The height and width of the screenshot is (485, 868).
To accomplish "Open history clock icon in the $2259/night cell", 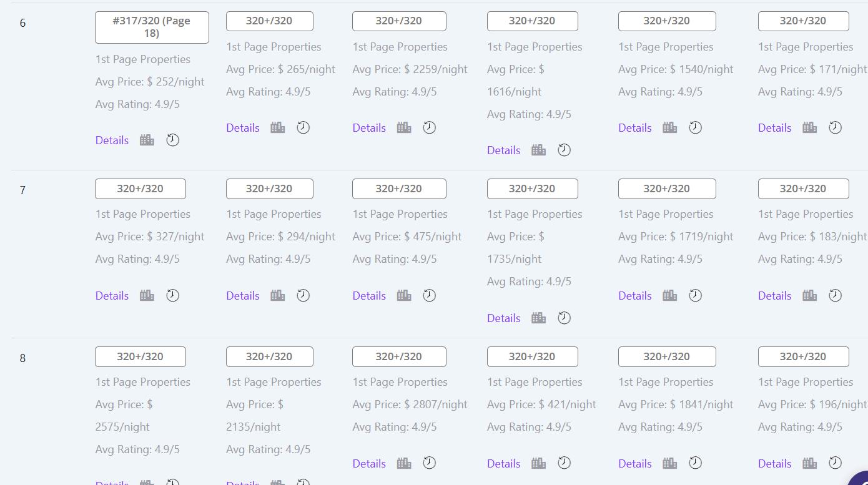I will (x=430, y=127).
